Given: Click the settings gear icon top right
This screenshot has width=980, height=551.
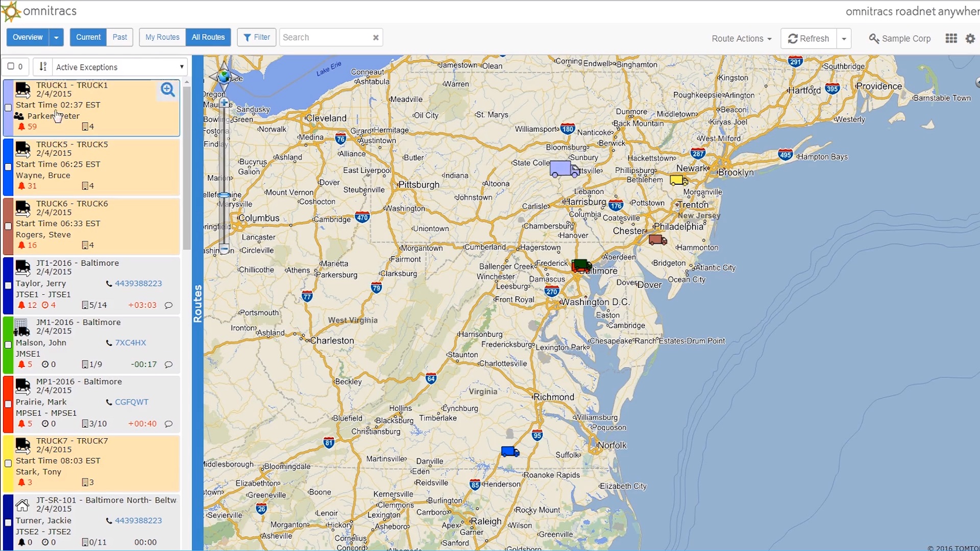Looking at the screenshot, I should 971,38.
